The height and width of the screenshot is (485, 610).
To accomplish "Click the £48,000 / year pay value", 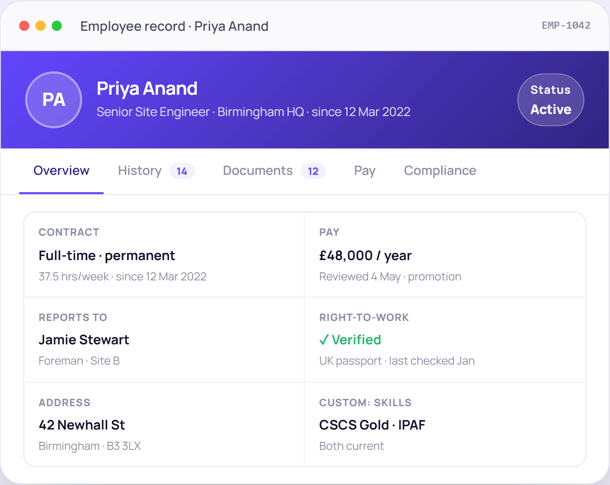I will [365, 256].
